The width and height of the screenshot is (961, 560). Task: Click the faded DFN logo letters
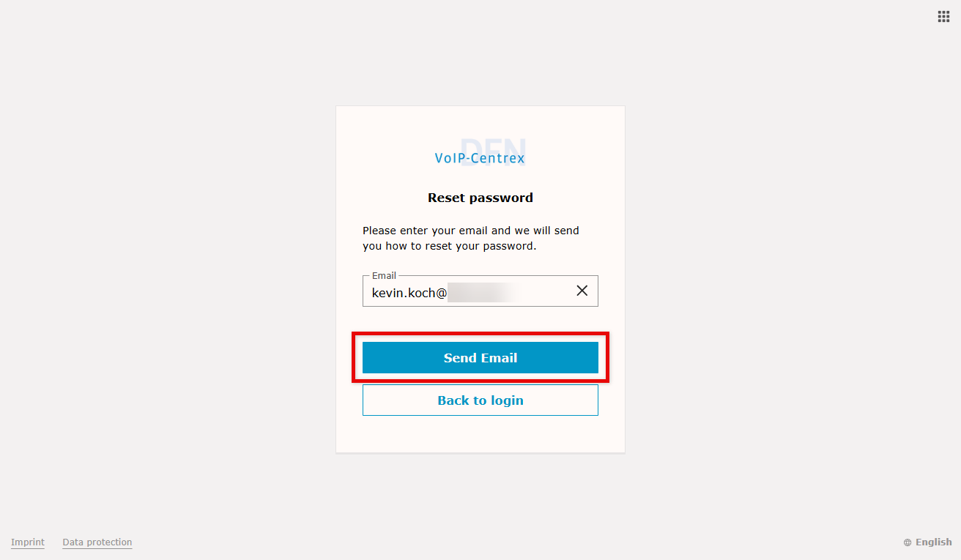(493, 144)
